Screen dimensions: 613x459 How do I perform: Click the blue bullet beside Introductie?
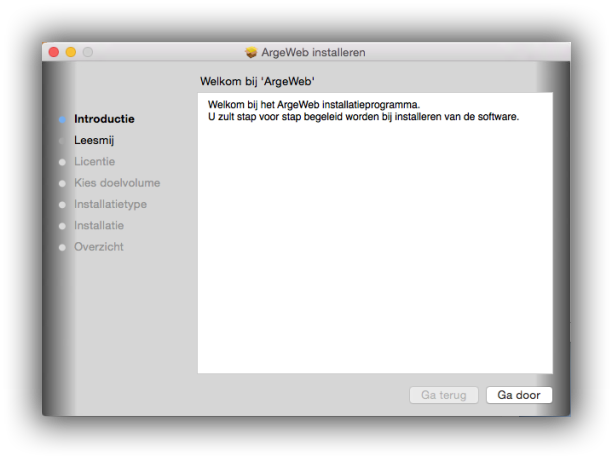(x=62, y=120)
